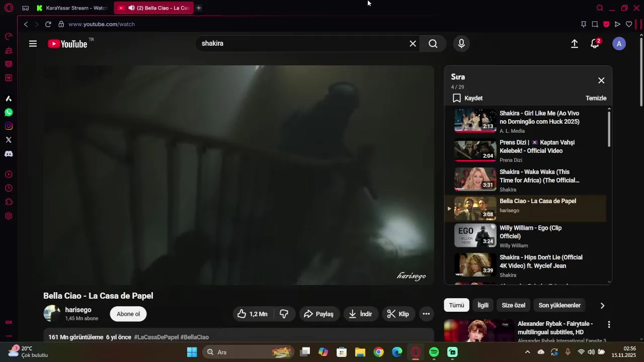Open sidebar Settings gear icon
The height and width of the screenshot is (362, 644).
coord(9,216)
